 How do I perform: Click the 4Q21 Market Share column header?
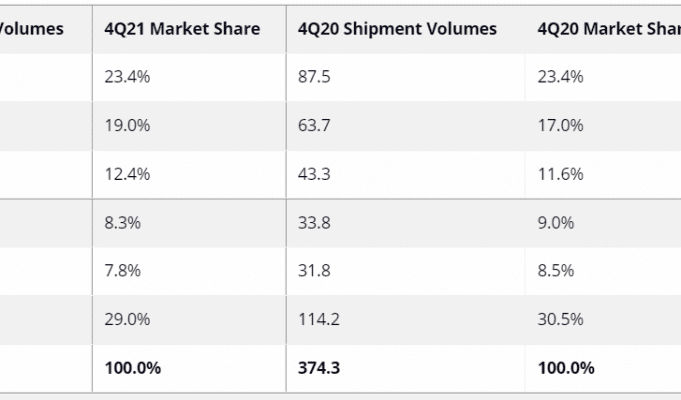pos(182,29)
